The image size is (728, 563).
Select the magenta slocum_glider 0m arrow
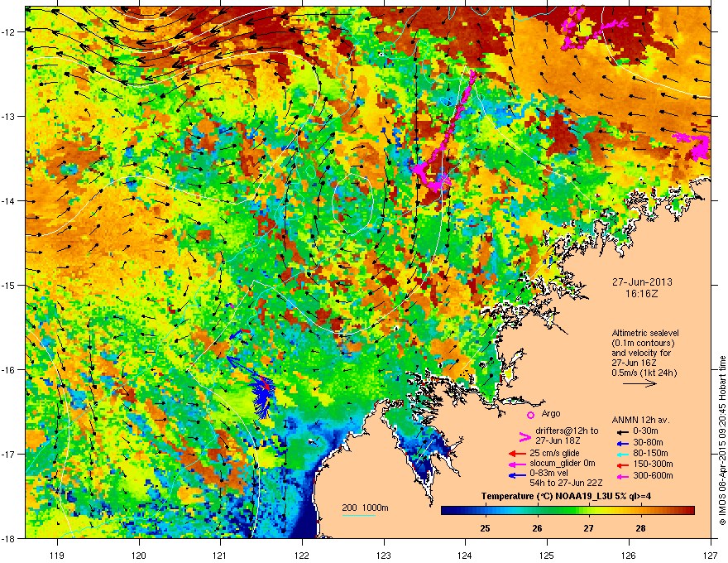coord(517,464)
